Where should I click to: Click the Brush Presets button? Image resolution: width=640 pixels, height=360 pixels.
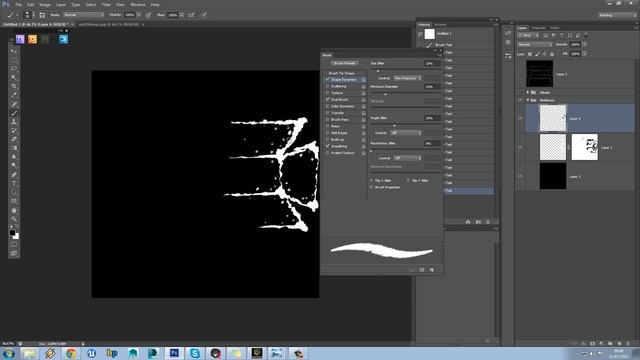pos(344,63)
